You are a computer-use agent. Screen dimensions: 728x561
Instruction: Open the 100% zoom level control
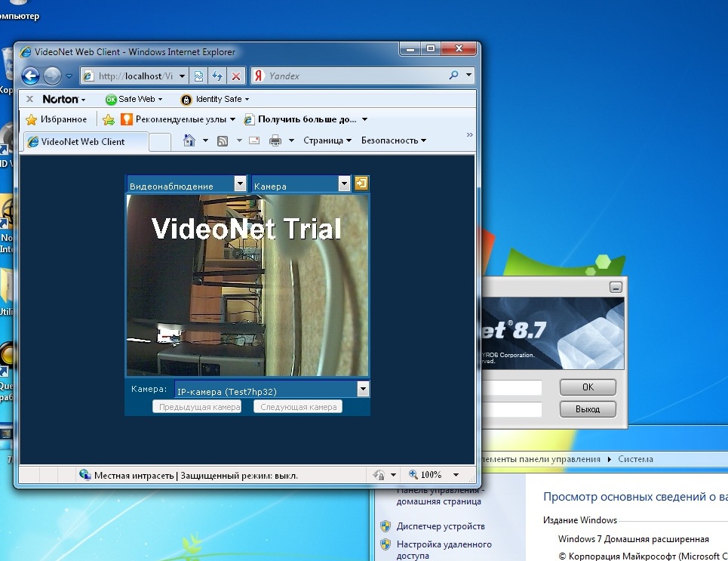(x=434, y=475)
